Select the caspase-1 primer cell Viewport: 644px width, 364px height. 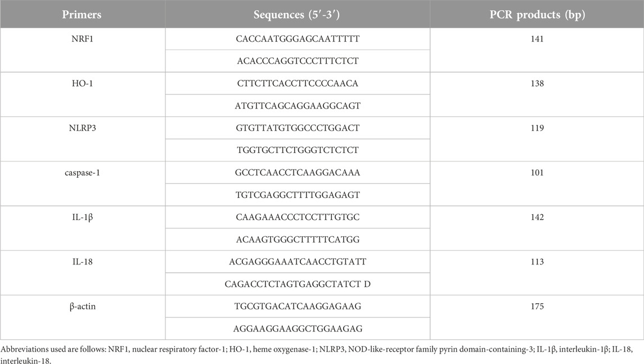click(83, 183)
